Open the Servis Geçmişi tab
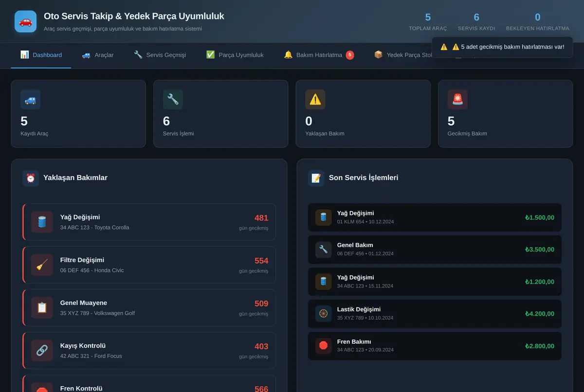 160,55
